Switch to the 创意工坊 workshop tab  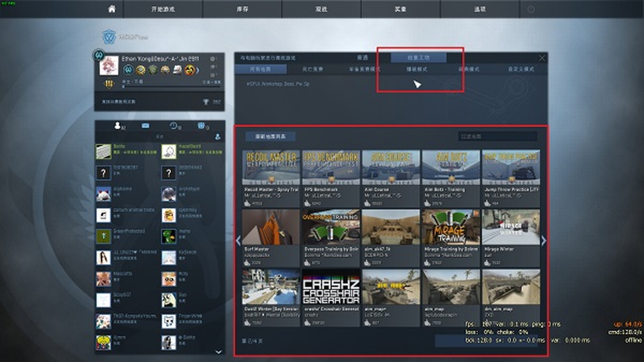click(x=418, y=58)
